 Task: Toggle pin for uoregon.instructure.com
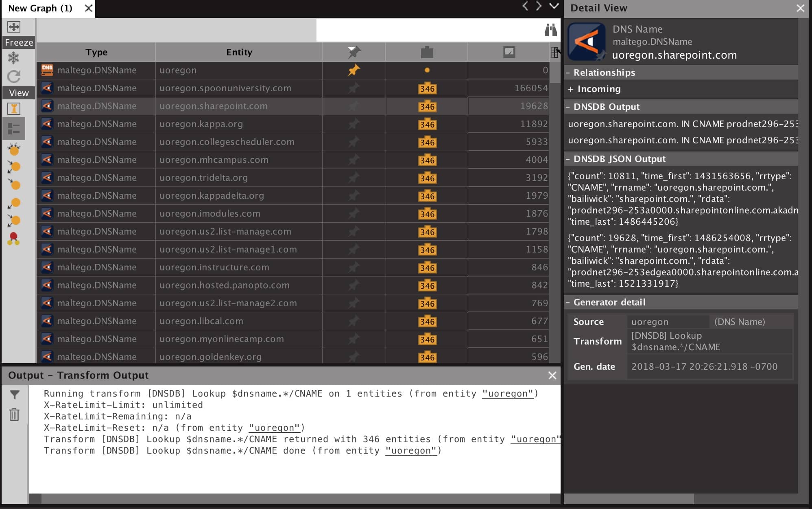click(354, 267)
